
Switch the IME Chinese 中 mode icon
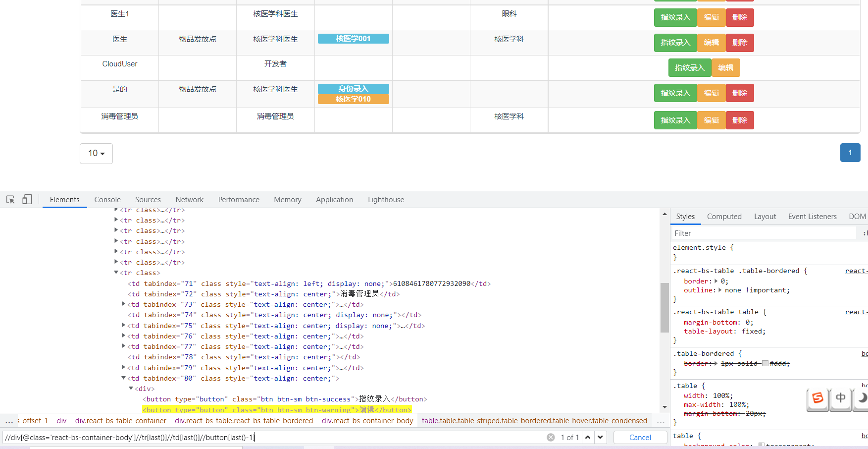tap(841, 398)
